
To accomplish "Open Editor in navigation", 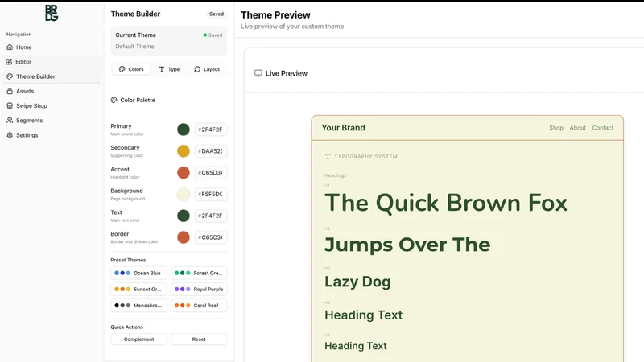I will tap(52, 62).
